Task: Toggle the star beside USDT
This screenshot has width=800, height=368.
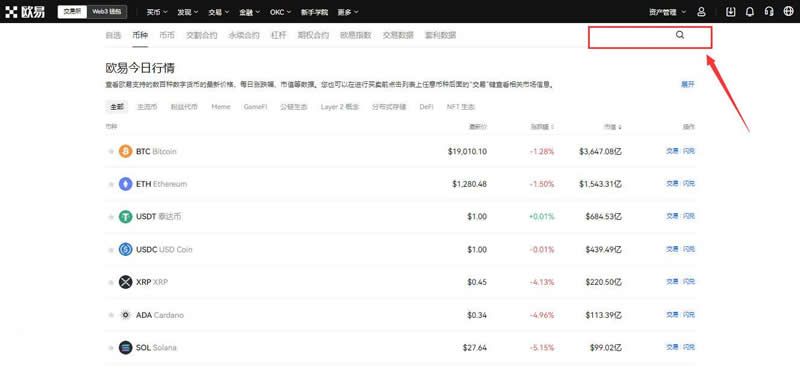Action: (110, 217)
